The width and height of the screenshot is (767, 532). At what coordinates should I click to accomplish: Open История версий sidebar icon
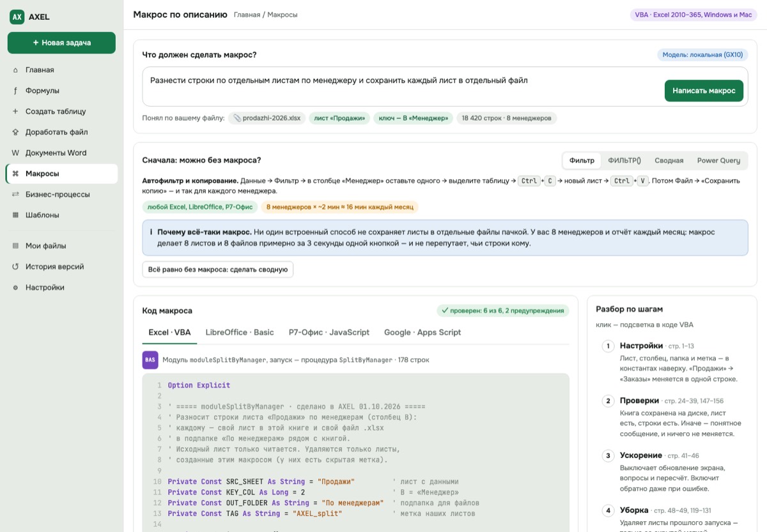[x=15, y=266]
